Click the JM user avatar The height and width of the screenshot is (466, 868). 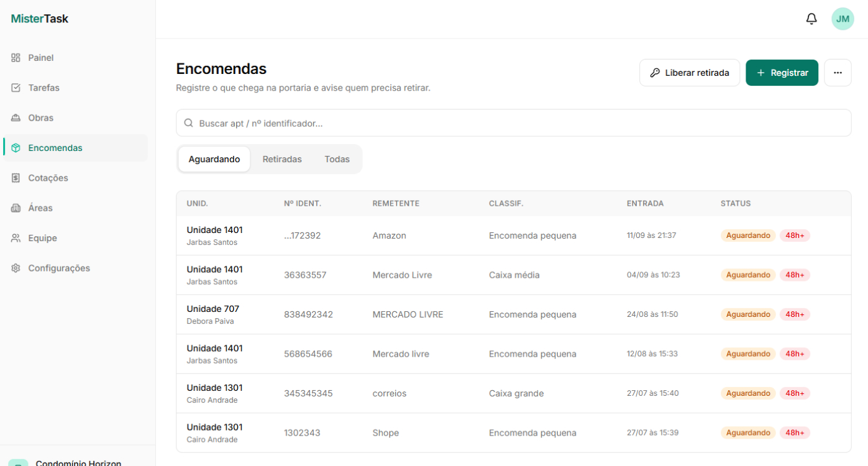pos(843,19)
